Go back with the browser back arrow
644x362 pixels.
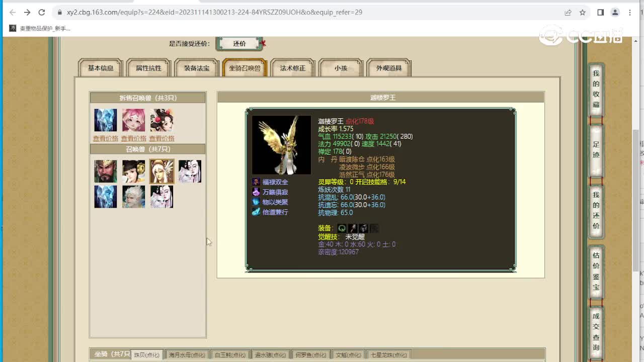click(x=13, y=12)
